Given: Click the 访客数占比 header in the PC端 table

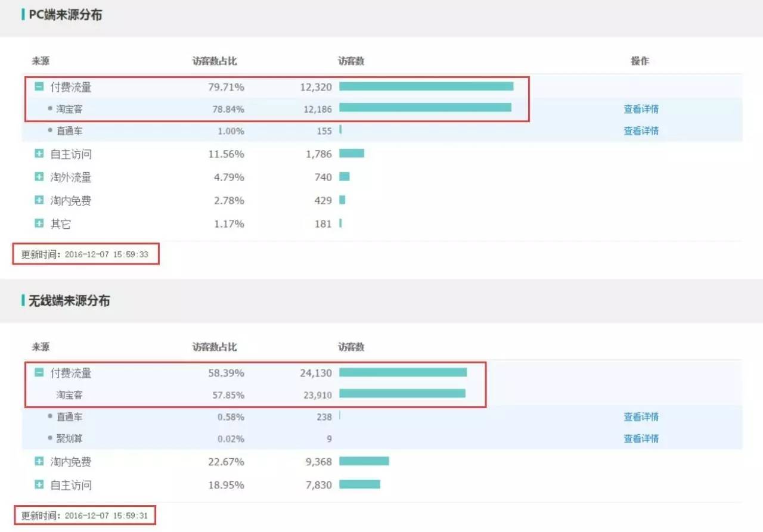Looking at the screenshot, I should click(x=215, y=61).
